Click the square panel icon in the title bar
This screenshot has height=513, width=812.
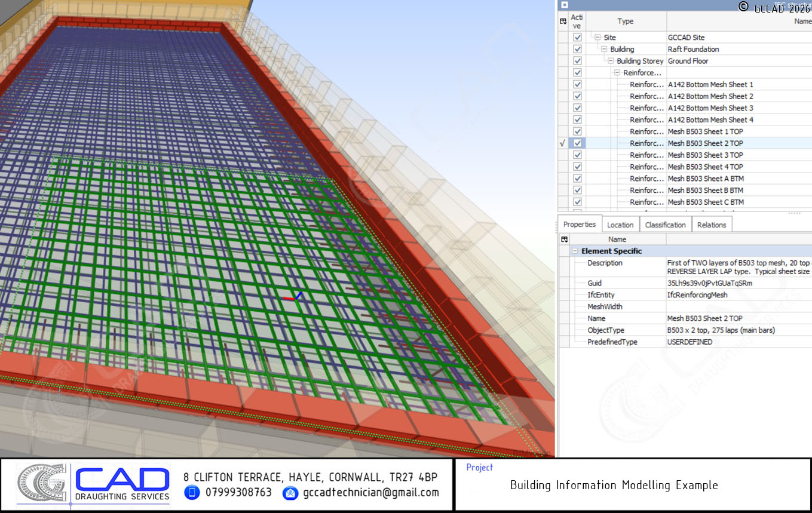point(565,5)
